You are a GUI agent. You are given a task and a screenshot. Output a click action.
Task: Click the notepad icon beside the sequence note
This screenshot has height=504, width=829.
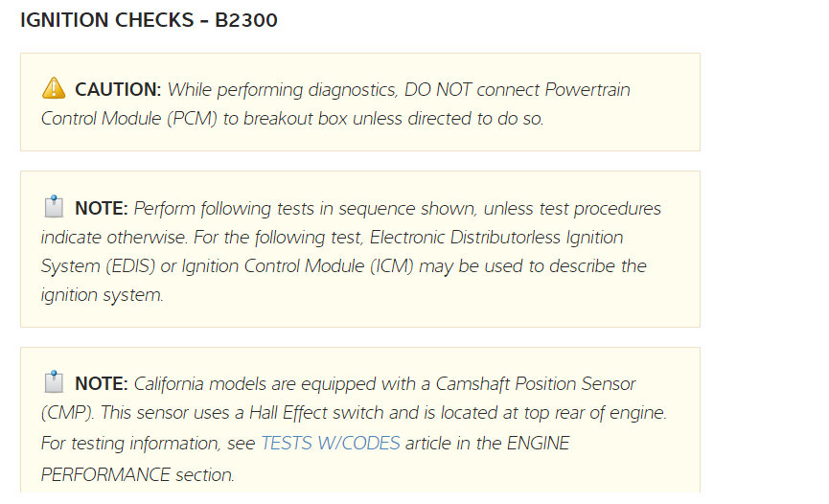(x=54, y=207)
